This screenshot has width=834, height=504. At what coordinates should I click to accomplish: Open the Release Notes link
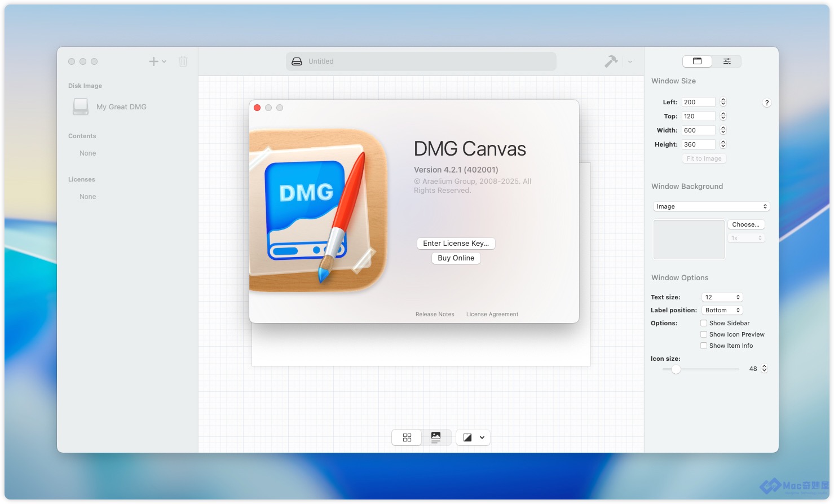pos(435,315)
